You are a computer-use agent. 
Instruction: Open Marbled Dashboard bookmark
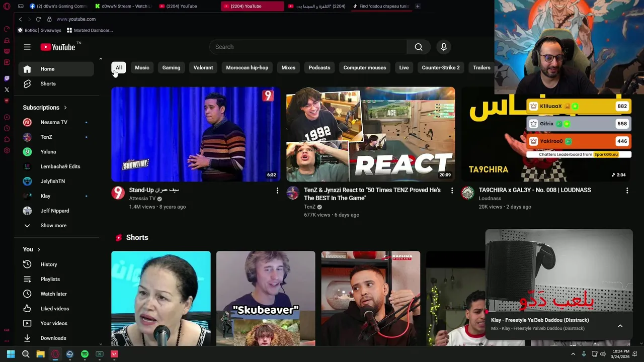point(90,30)
